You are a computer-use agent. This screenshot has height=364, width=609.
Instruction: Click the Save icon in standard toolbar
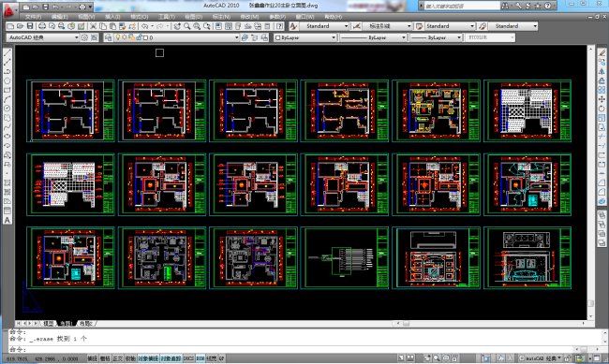point(30,26)
